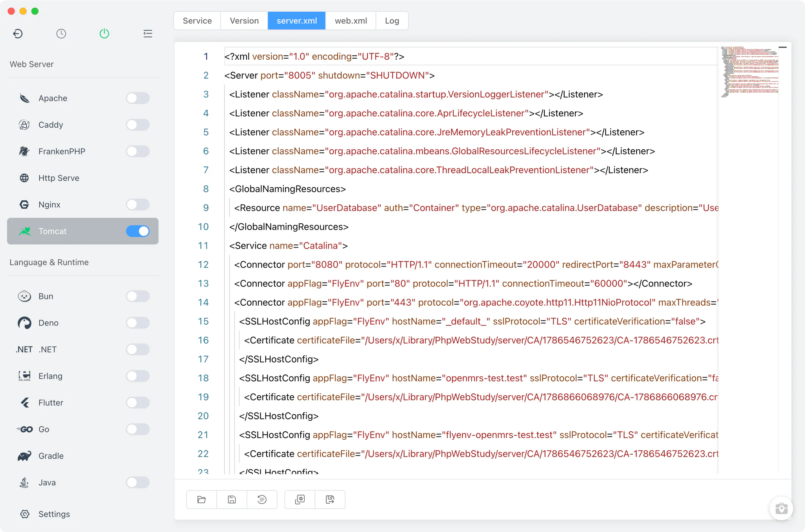Collapse sidebar with the list menu icon
The width and height of the screenshot is (805, 532).
click(148, 34)
